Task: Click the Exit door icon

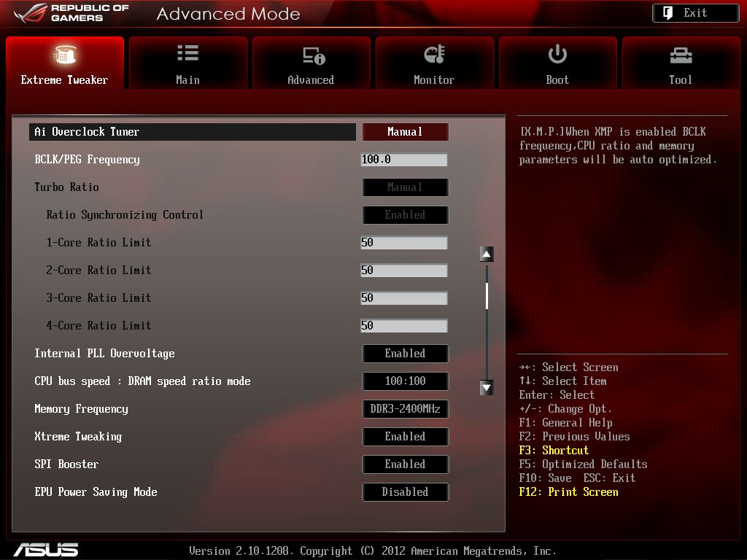Action: (x=667, y=13)
